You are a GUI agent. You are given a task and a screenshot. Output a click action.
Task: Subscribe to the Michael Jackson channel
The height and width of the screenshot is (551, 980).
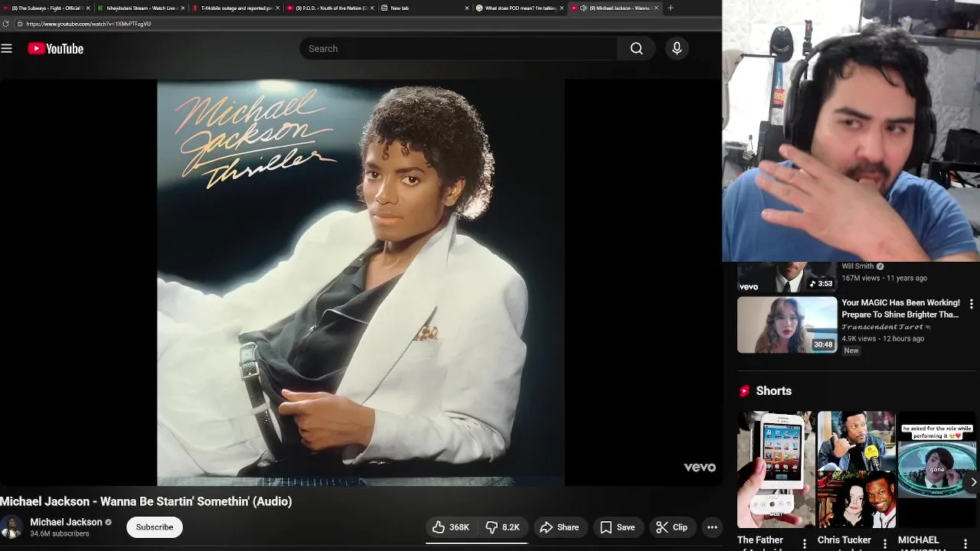click(155, 527)
